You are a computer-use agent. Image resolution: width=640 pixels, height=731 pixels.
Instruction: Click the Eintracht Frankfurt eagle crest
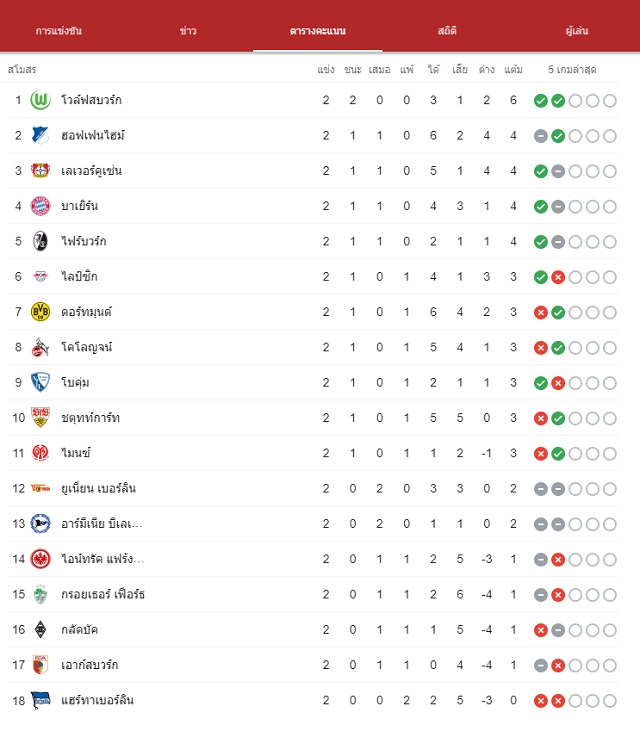[41, 559]
